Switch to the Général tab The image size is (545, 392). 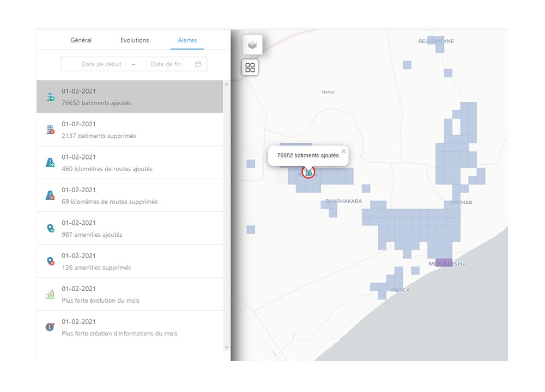click(81, 40)
